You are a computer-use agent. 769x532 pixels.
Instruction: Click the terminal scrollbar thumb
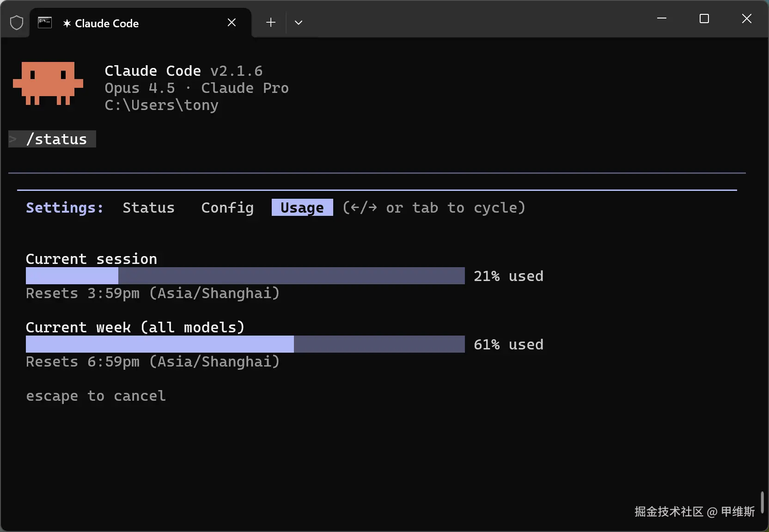[x=762, y=502]
